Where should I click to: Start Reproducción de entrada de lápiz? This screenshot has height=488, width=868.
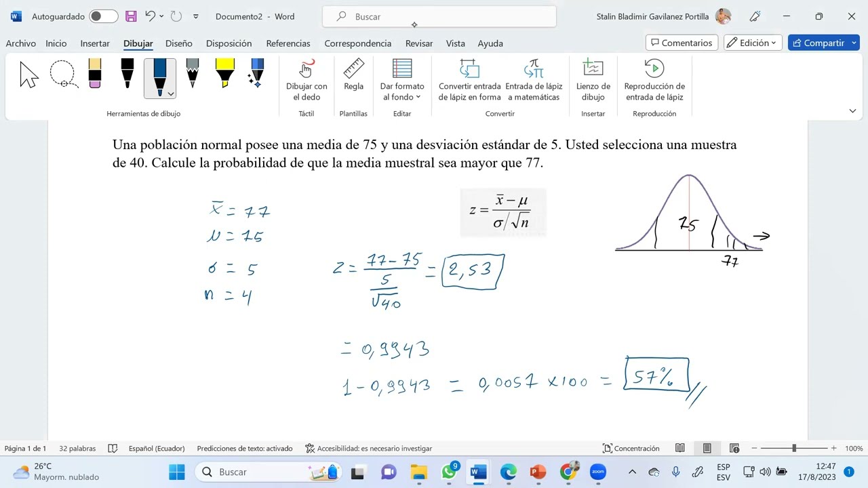click(654, 80)
